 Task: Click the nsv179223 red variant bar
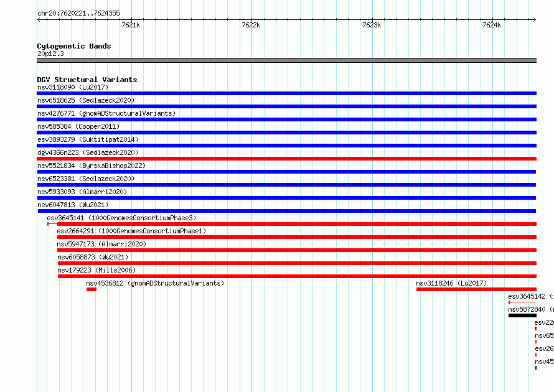click(297, 276)
